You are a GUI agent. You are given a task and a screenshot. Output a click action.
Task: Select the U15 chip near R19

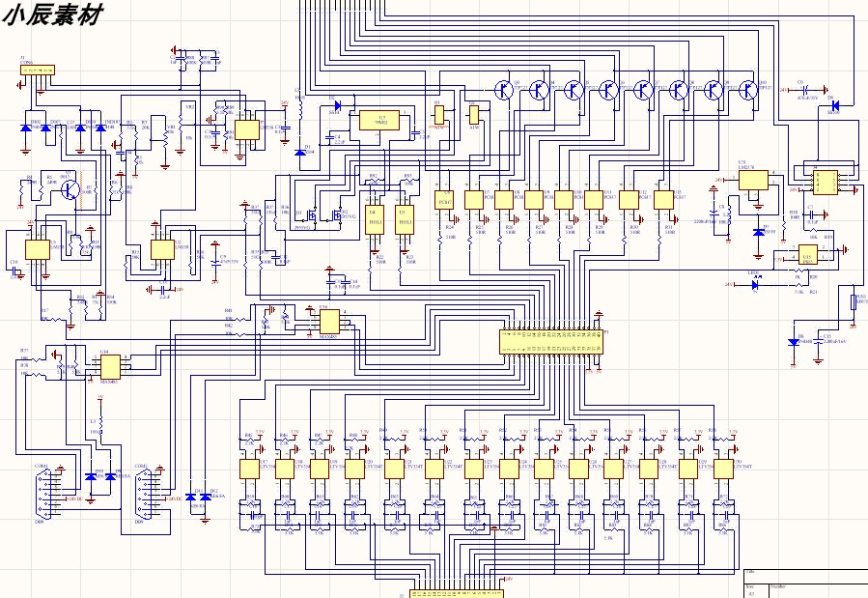[808, 254]
